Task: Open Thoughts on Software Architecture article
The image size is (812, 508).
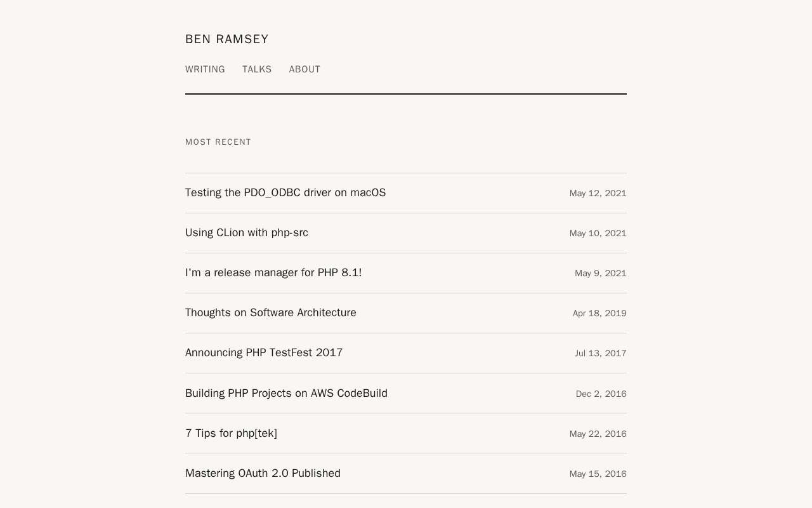Action: tap(271, 312)
